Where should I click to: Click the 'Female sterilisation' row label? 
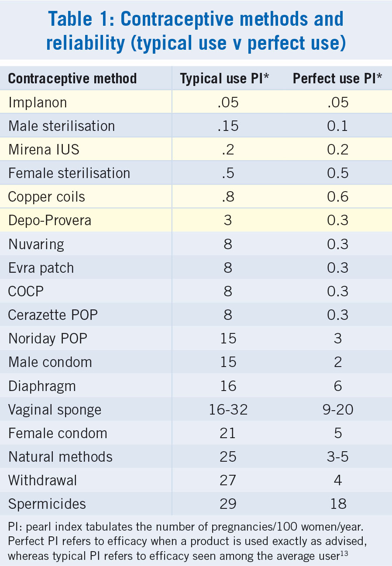69,173
